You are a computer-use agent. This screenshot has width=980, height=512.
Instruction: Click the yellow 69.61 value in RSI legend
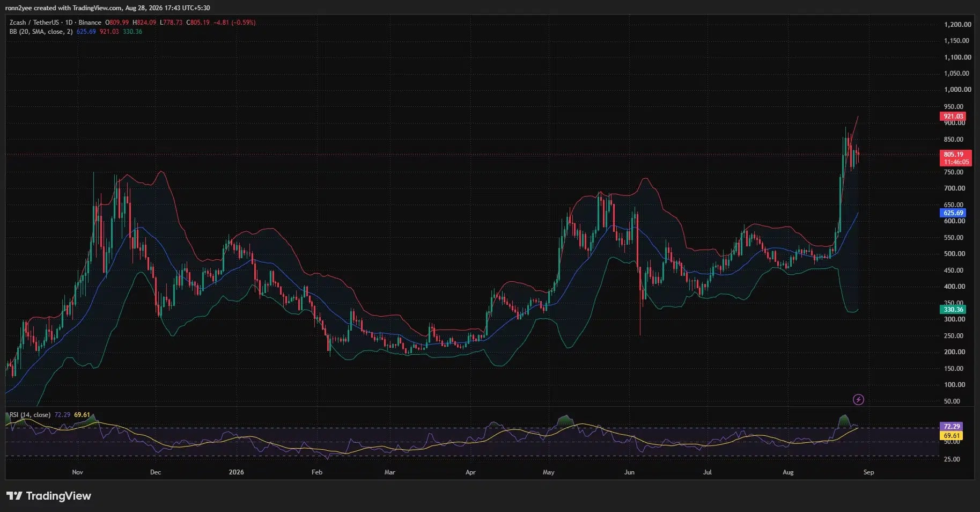[x=82, y=415]
